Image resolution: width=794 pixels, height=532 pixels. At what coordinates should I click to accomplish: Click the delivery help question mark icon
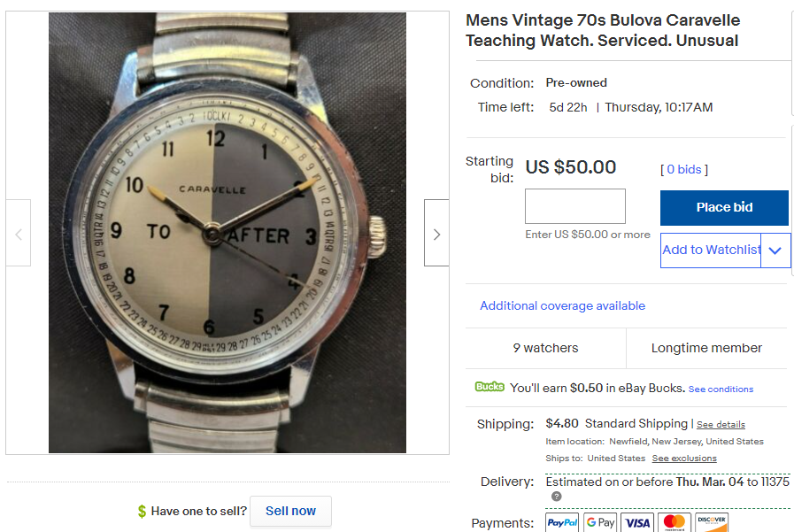pyautogui.click(x=556, y=497)
